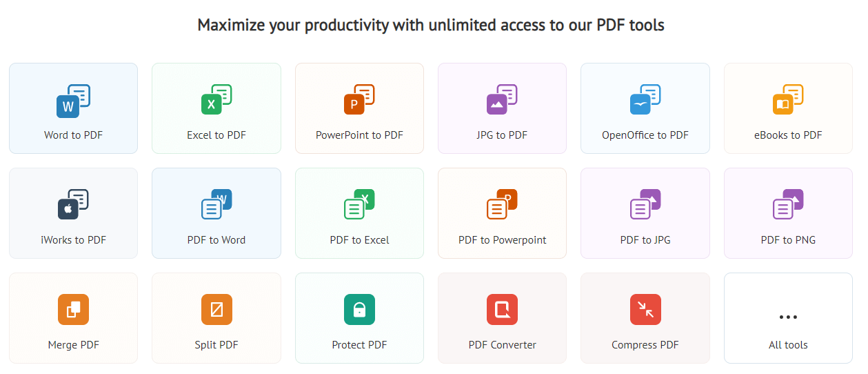
Task: Open the Merge PDF orange icon
Action: pyautogui.click(x=73, y=309)
